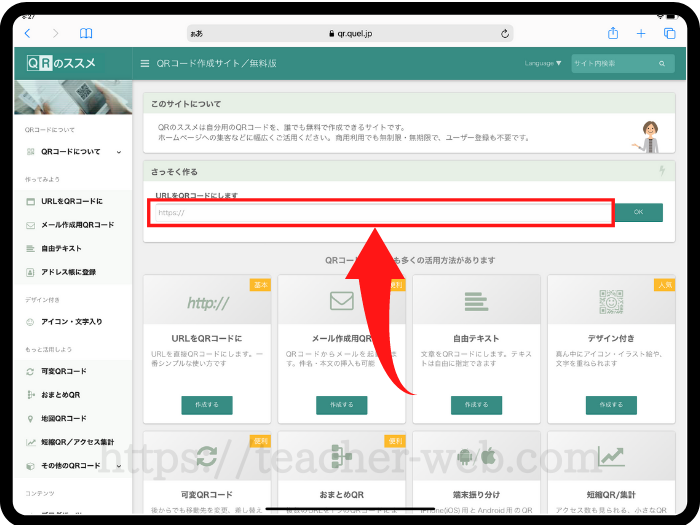
Task: Tap the Safari forward arrow
Action: (x=55, y=33)
